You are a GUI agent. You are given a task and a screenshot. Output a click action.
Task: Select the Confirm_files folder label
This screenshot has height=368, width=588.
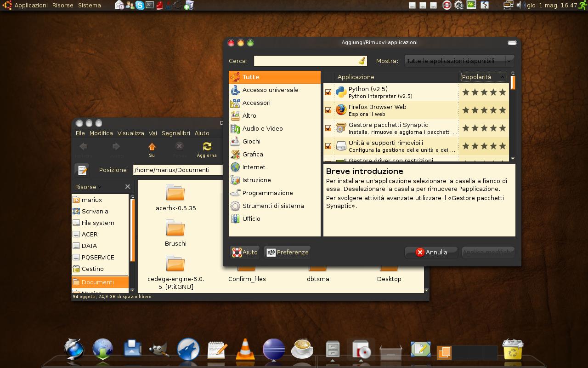click(247, 279)
